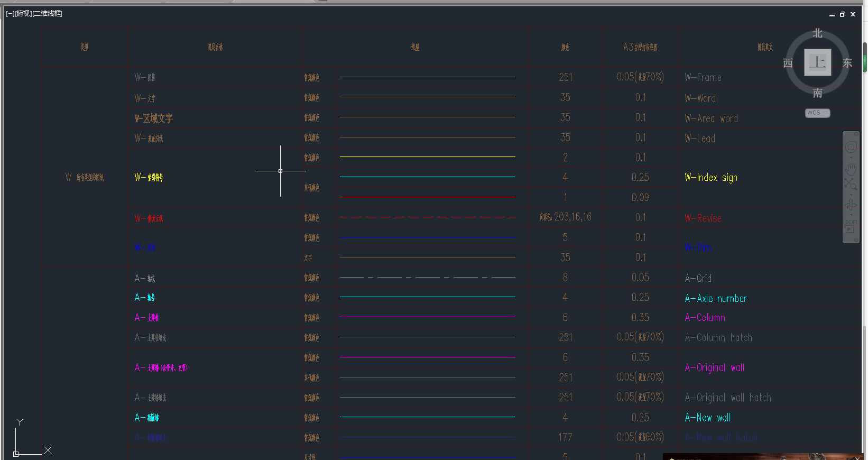868x460 pixels.
Task: Select the W-区域文字 layer name
Action: tap(154, 118)
